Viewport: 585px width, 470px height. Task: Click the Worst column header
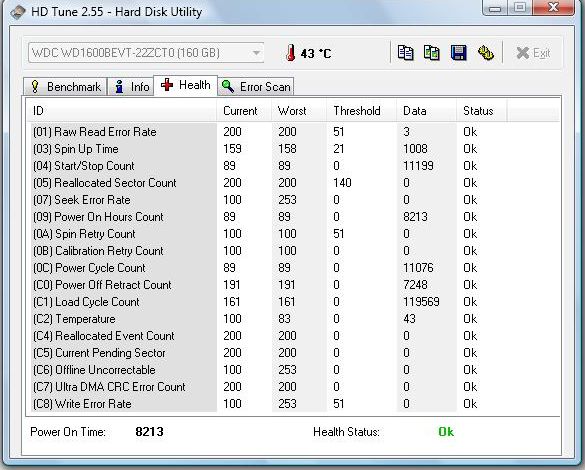tap(298, 111)
